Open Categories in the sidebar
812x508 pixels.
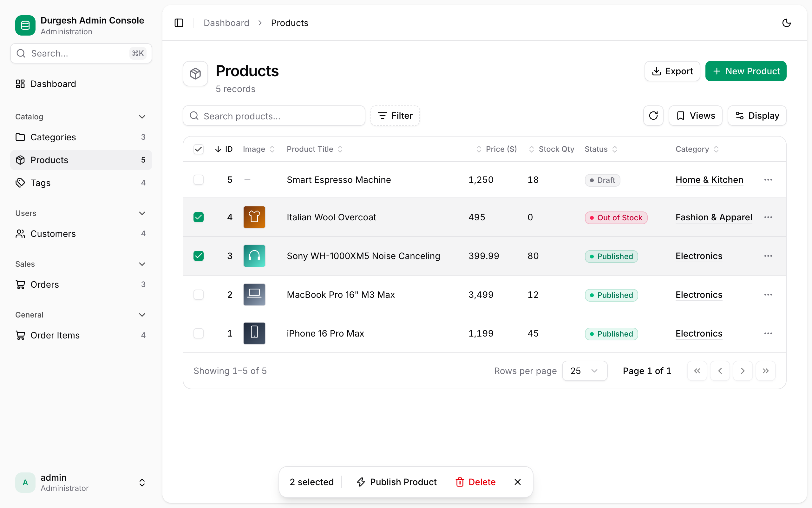click(81, 137)
